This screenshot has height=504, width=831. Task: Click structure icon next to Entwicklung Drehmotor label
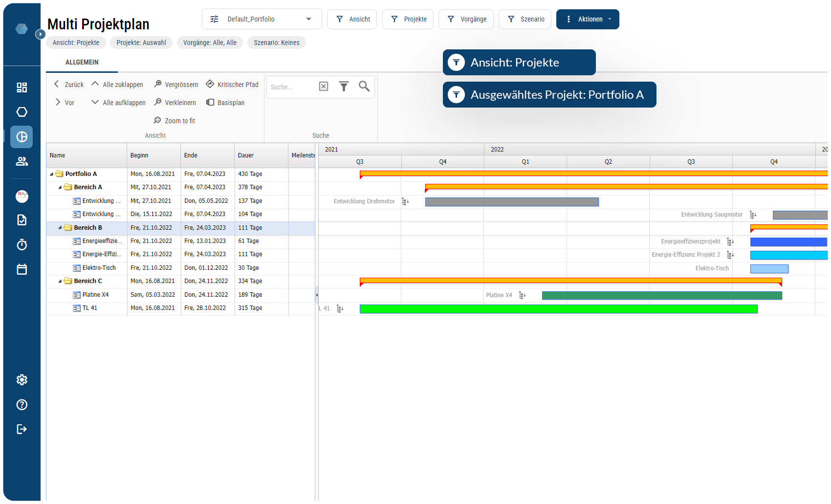point(405,201)
